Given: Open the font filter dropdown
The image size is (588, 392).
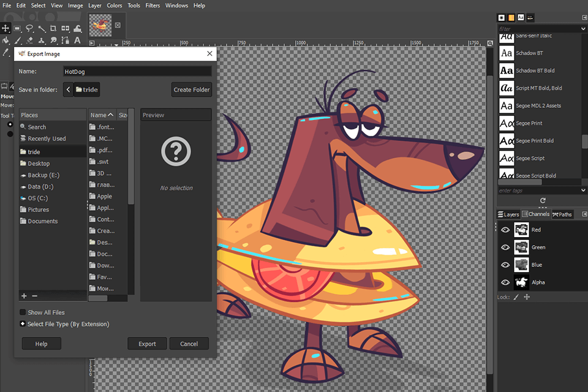Looking at the screenshot, I should click(x=584, y=29).
